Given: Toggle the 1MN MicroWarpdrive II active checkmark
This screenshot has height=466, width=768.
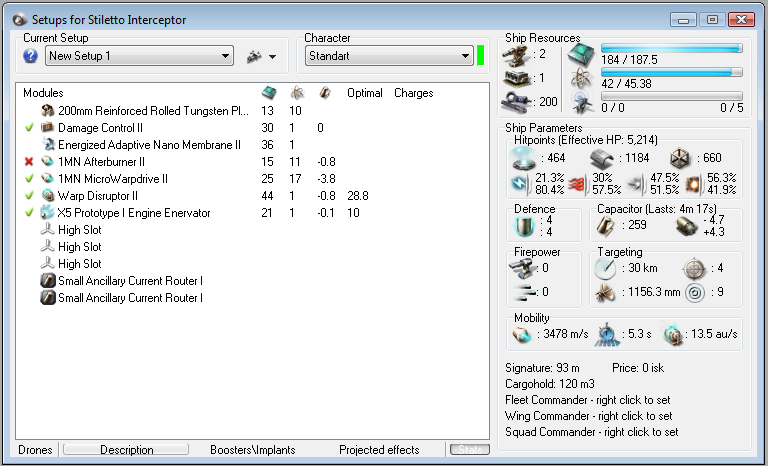Looking at the screenshot, I should coord(29,179).
